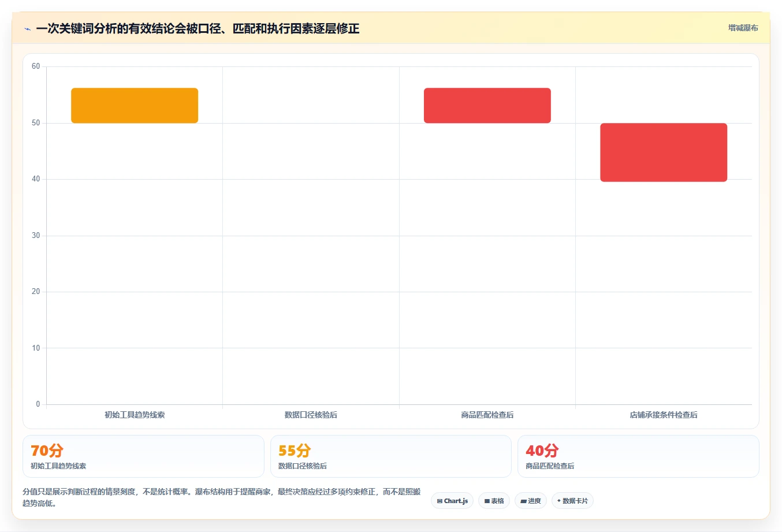This screenshot has height=532, width=782.
Task: Click the y-axis value 50
Action: [36, 123]
